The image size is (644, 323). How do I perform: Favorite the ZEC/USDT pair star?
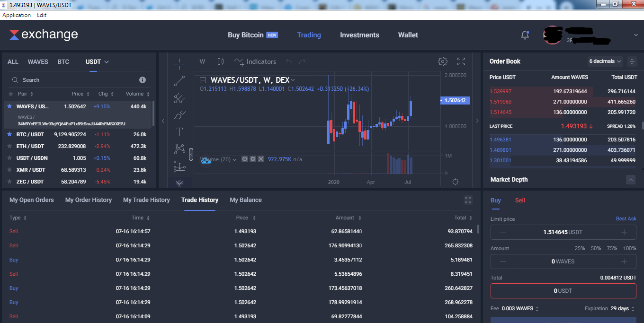point(9,182)
